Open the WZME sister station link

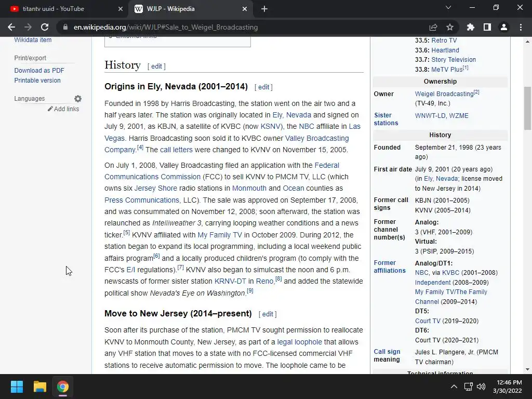(458, 116)
